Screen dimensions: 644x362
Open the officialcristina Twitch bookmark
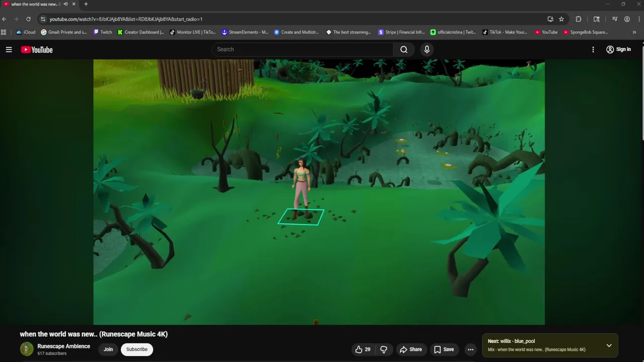[453, 32]
